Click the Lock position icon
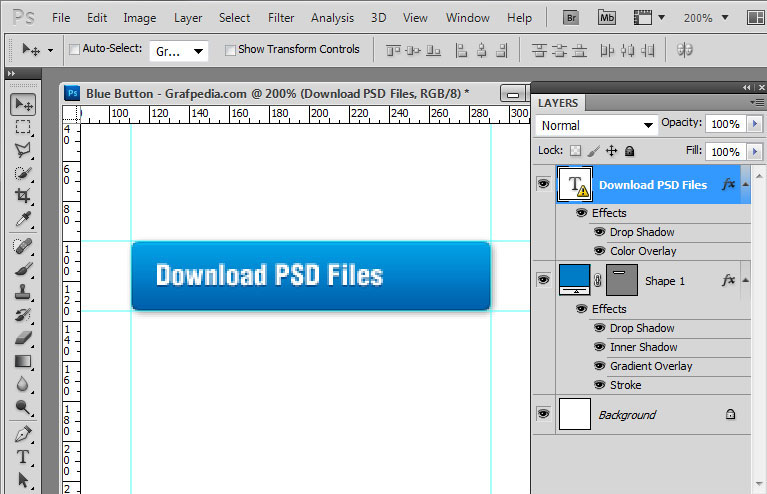Viewport: 767px width, 494px height. (x=611, y=151)
